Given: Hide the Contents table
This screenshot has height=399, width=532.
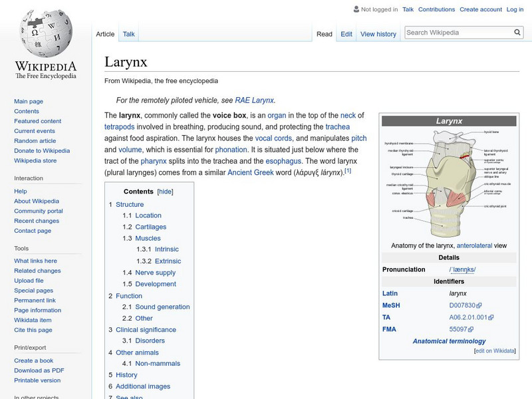Looking at the screenshot, I should click(165, 192).
